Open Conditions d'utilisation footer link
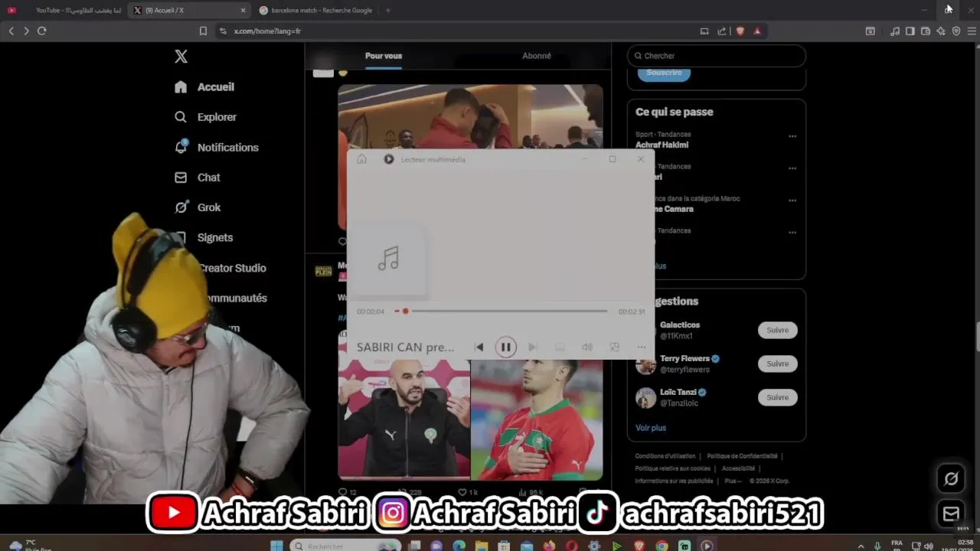 tap(665, 456)
